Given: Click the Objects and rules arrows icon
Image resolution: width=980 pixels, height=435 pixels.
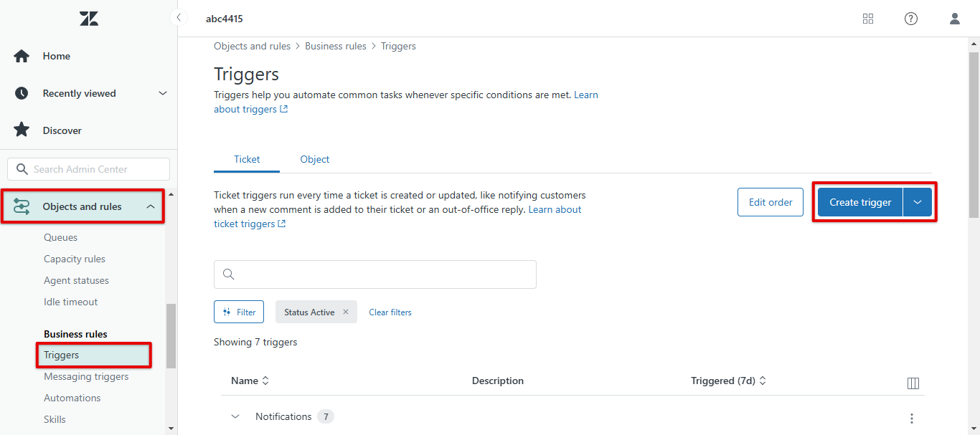Looking at the screenshot, I should 22,206.
